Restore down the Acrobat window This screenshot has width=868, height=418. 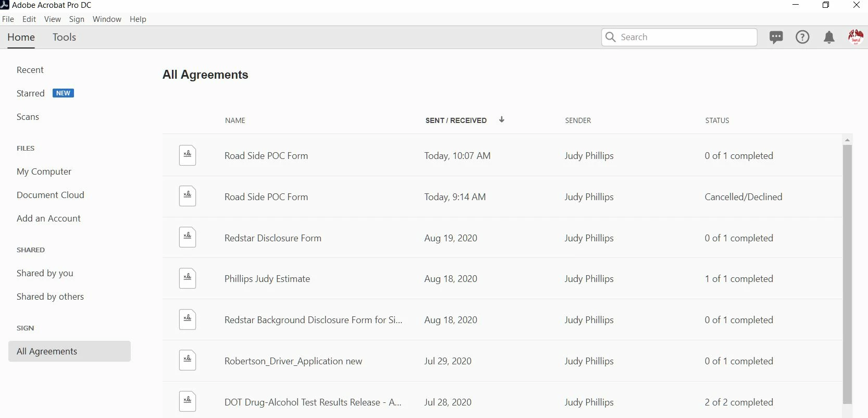(x=826, y=5)
